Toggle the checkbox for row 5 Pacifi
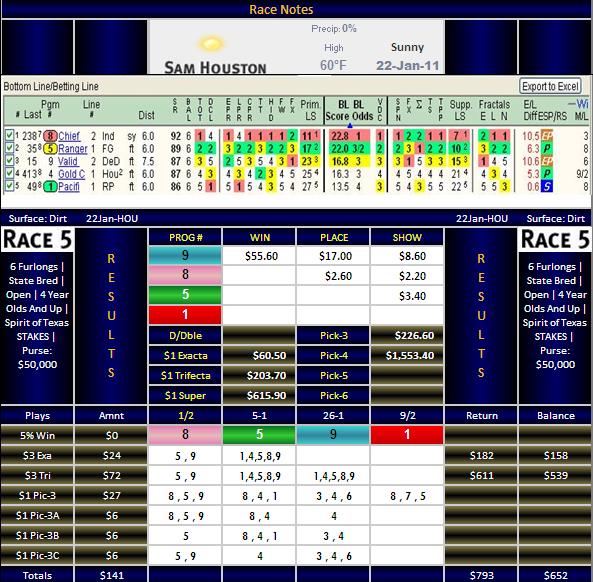The height and width of the screenshot is (582, 593). (x=9, y=186)
